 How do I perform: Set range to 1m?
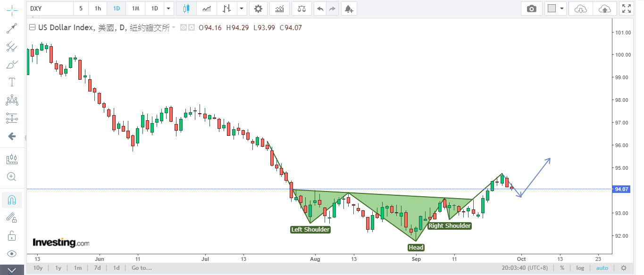[77, 268]
